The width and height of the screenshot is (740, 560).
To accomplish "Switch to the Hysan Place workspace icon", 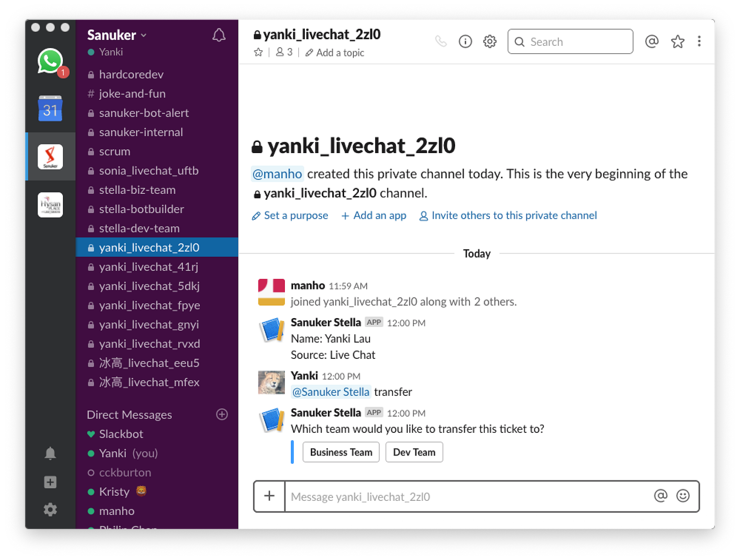I will point(50,204).
